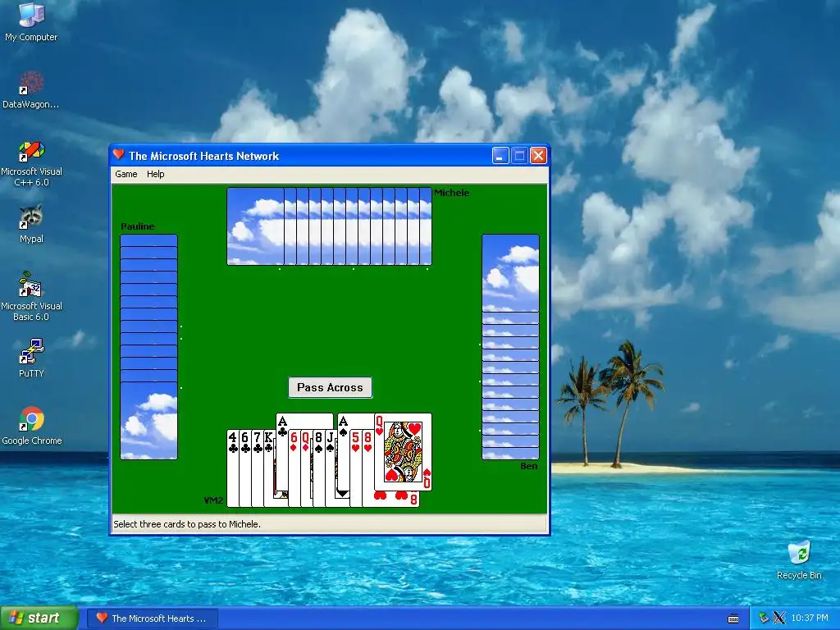Image resolution: width=840 pixels, height=630 pixels.
Task: Click the 'Select three cards to pass' status text
Action: point(187,524)
